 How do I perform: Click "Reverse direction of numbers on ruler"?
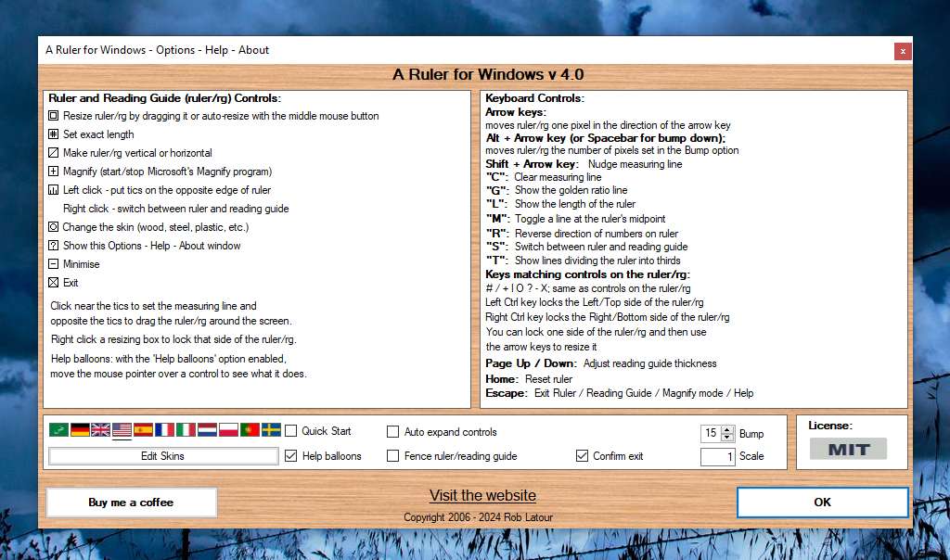(597, 234)
